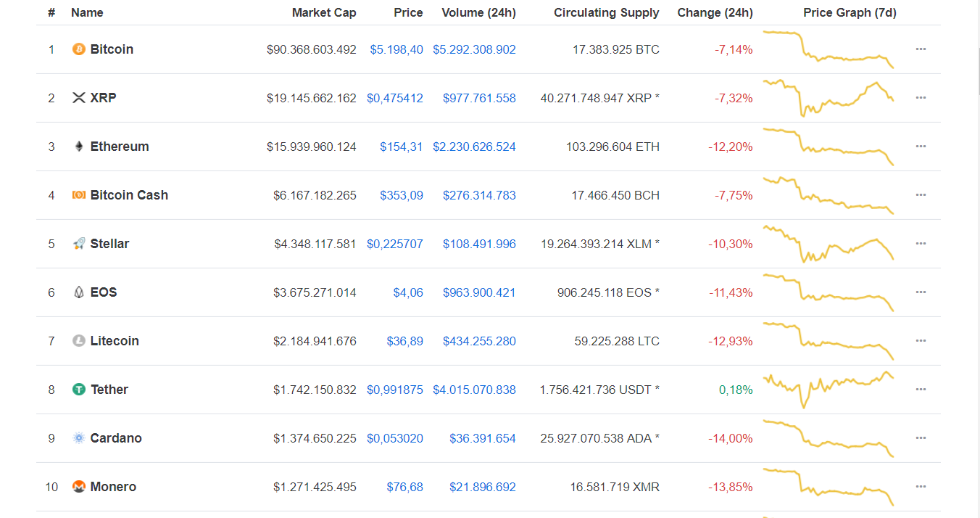980x518 pixels.
Task: Click the Bitcoin logo icon
Action: point(78,49)
